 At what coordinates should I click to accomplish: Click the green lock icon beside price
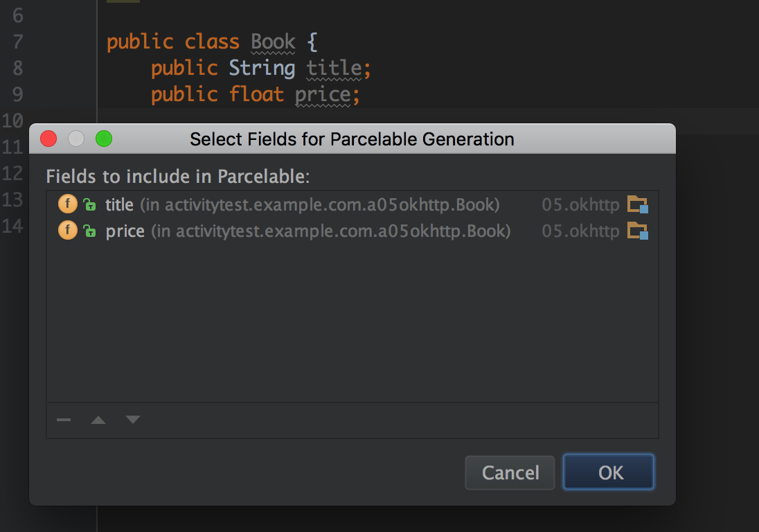(x=89, y=231)
